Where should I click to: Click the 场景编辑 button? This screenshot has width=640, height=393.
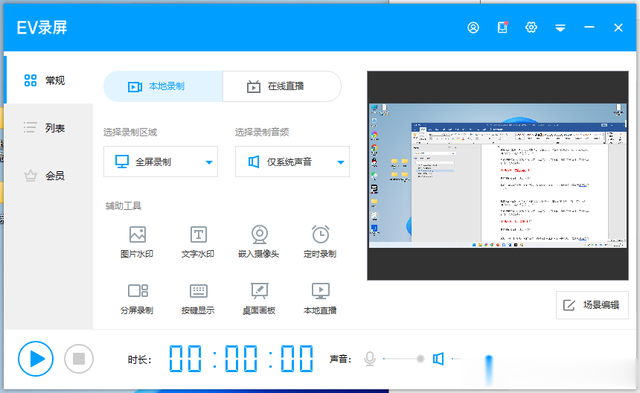point(592,305)
